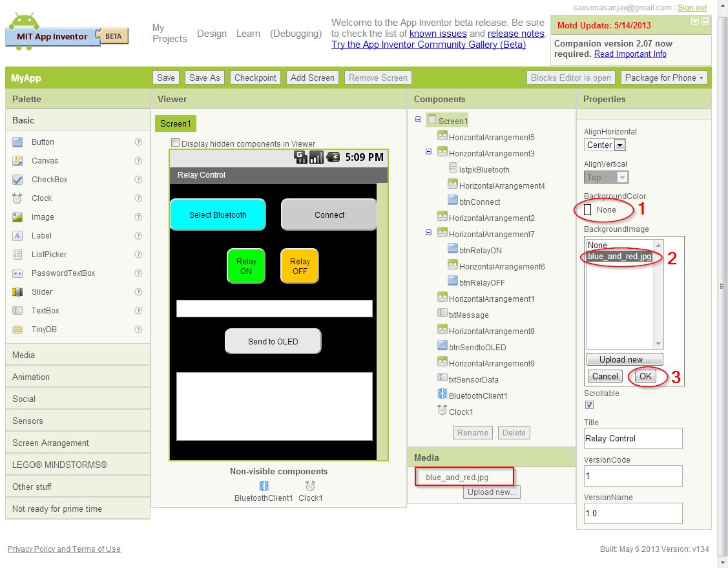Screen dimensions: 728x568
Task: Expand the Animation palette section
Action: (78, 377)
